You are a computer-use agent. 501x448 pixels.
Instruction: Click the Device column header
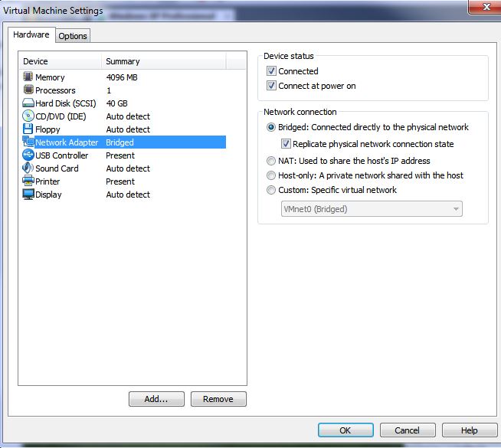(61, 61)
